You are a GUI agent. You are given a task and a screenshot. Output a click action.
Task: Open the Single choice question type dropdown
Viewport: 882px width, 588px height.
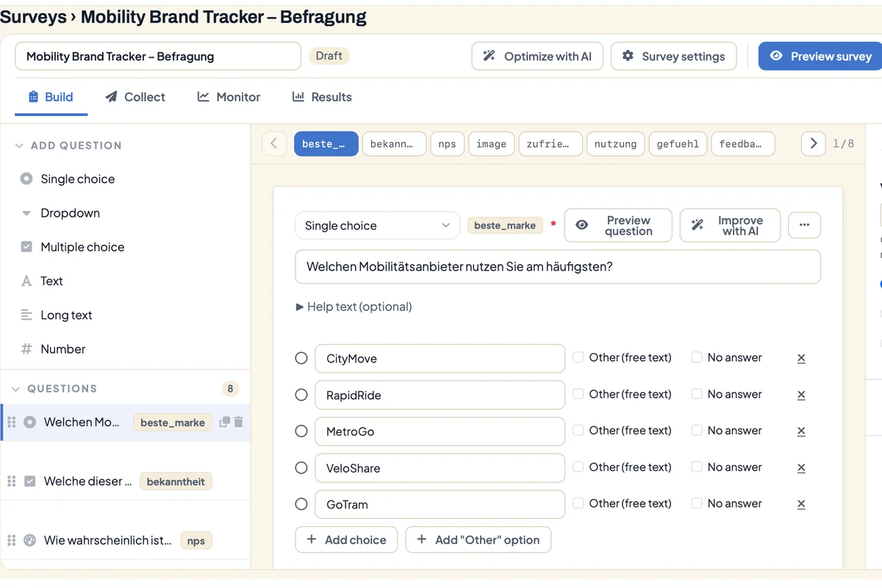[377, 226]
